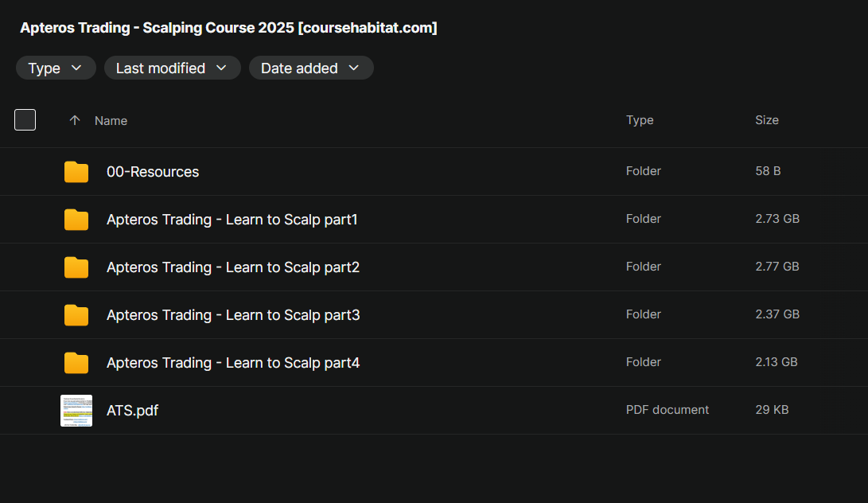Click the 00-Resources folder icon

click(x=76, y=172)
